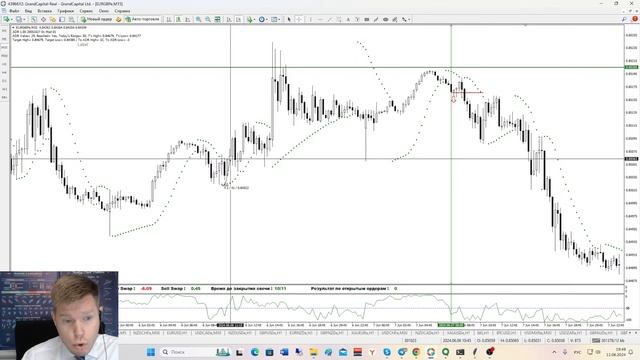640x360 pixels.
Task: Switch chart to line chart
Action: pos(188,19)
